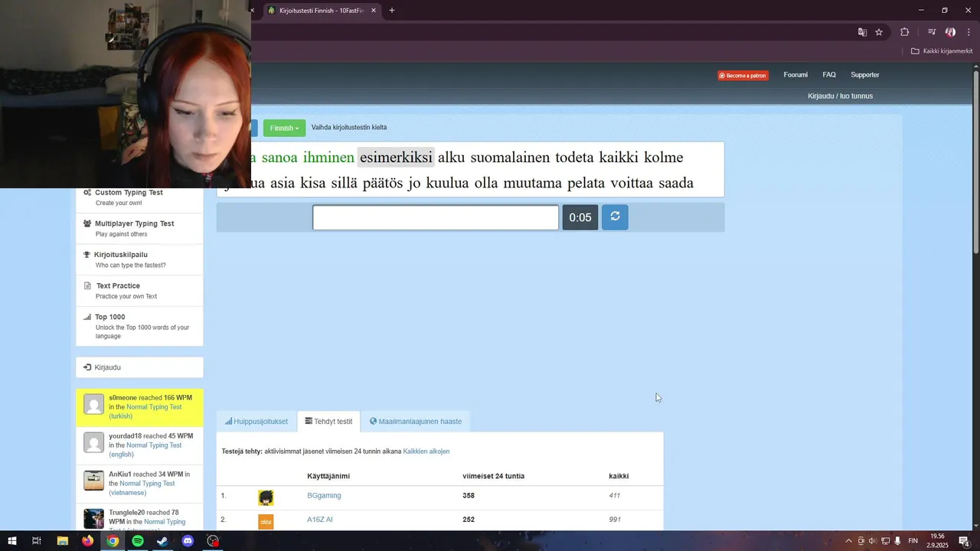The image size is (980, 551).
Task: Click the Käyttäjänimi column header
Action: coord(328,476)
